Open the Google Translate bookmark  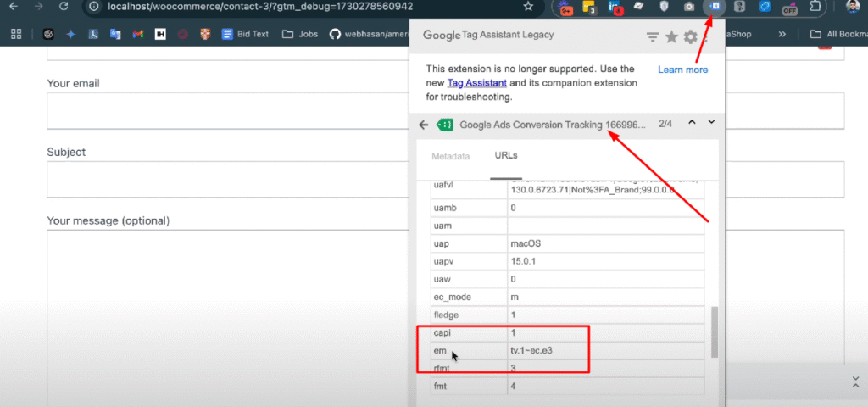(115, 34)
